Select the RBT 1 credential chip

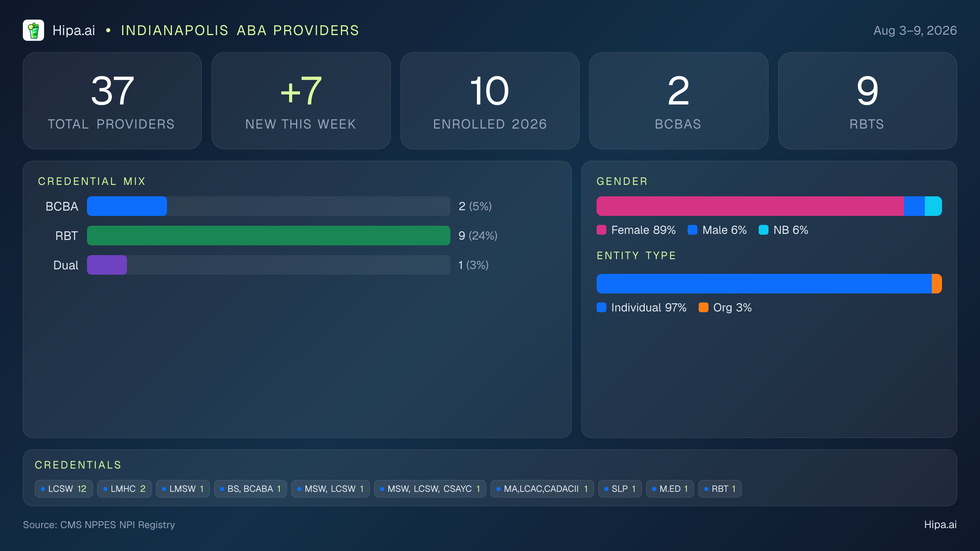[720, 489]
